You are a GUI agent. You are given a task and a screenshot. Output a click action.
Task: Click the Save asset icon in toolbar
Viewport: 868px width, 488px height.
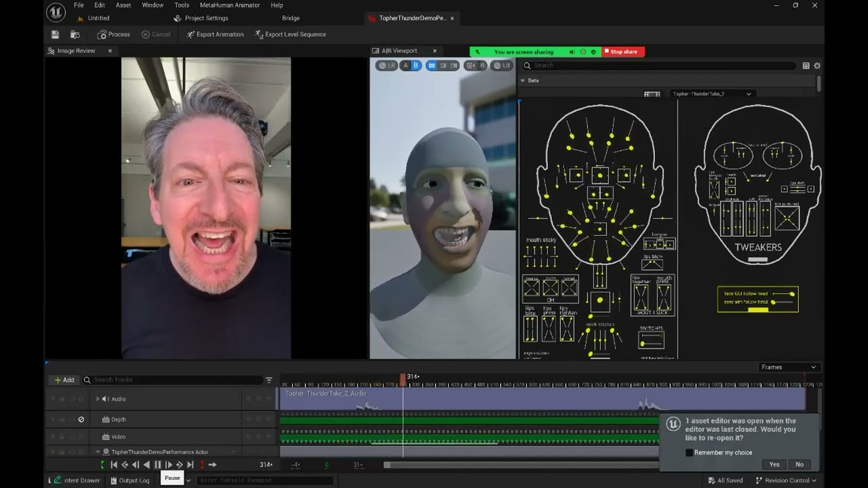tap(55, 35)
